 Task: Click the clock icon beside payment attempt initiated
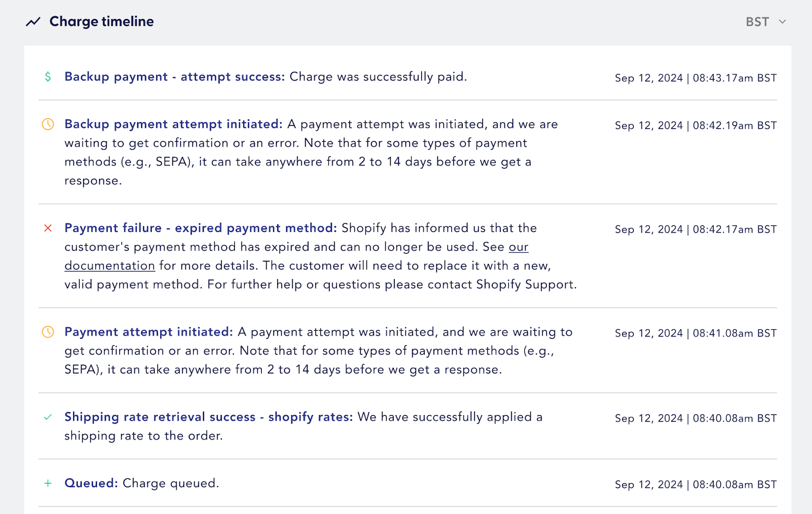pyautogui.click(x=48, y=332)
